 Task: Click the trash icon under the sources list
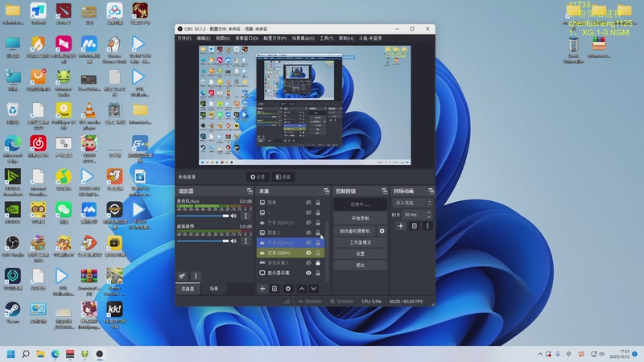[x=275, y=288]
